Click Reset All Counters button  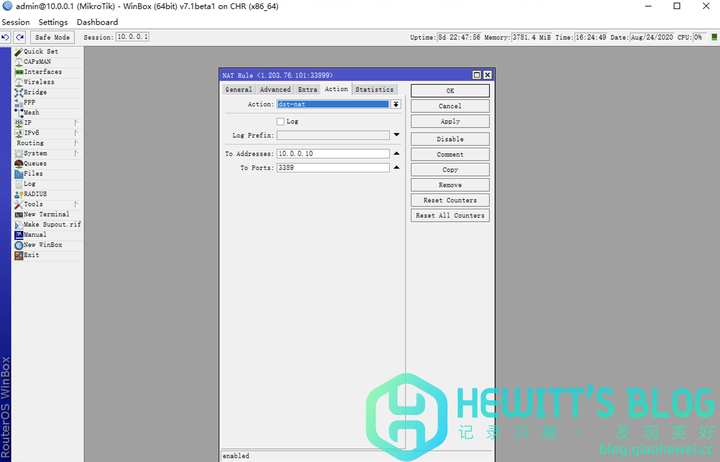click(x=450, y=215)
